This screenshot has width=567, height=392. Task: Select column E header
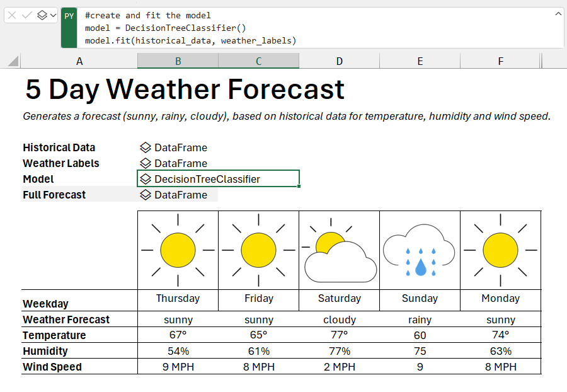tap(420, 61)
